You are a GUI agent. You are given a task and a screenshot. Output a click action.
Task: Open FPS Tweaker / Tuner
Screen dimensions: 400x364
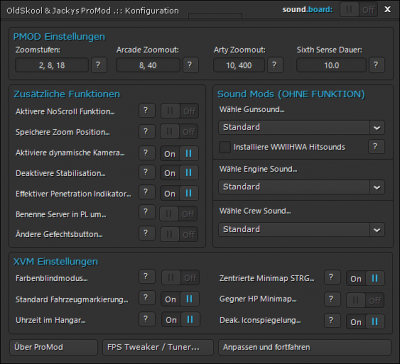coord(158,347)
